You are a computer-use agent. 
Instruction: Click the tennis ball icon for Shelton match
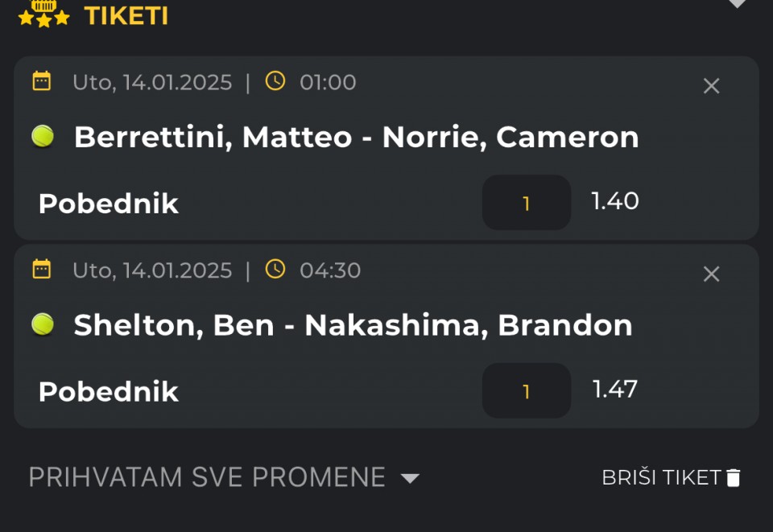[x=43, y=324]
